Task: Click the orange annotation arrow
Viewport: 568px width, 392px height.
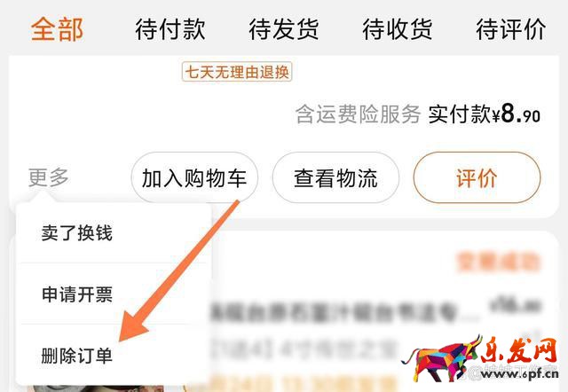Action: pyautogui.click(x=179, y=270)
